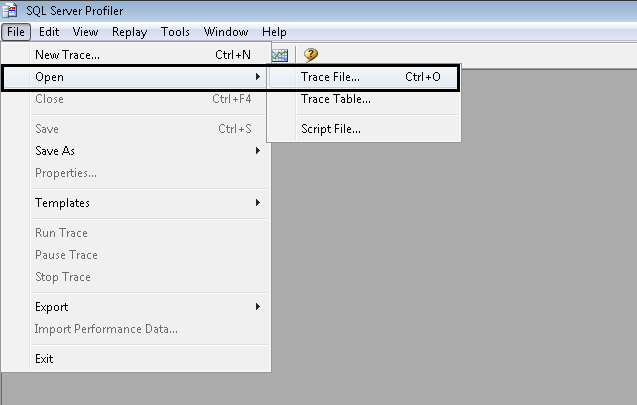This screenshot has height=405, width=637.
Task: Click the yellow Help question mark toolbar icon
Action: point(311,54)
